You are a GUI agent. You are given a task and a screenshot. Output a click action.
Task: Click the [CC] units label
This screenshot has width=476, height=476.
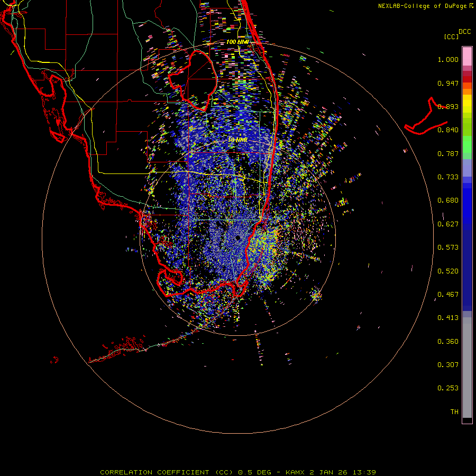pyautogui.click(x=451, y=36)
